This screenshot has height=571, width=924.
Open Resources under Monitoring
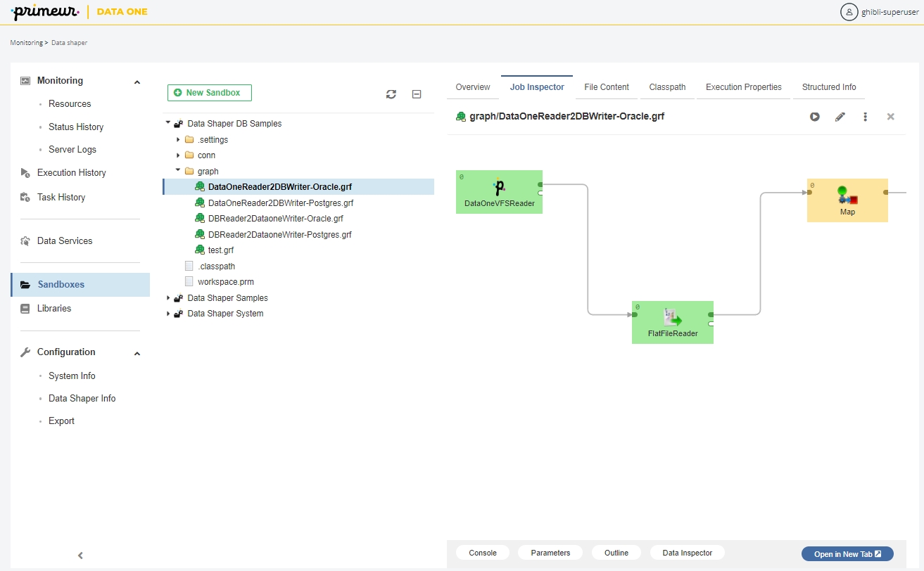(x=70, y=104)
